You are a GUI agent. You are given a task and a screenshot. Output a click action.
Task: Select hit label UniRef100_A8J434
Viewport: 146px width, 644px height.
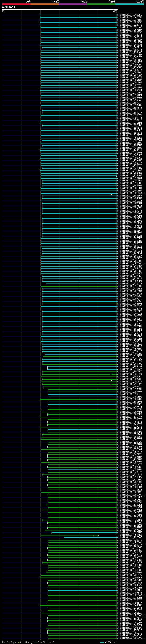point(131,366)
